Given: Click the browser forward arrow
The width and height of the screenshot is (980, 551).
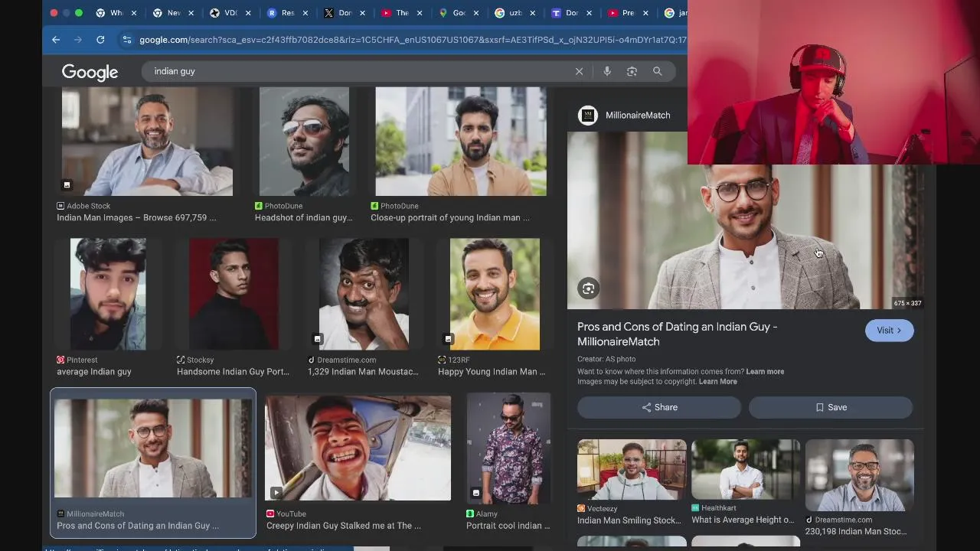Looking at the screenshot, I should click(x=77, y=40).
